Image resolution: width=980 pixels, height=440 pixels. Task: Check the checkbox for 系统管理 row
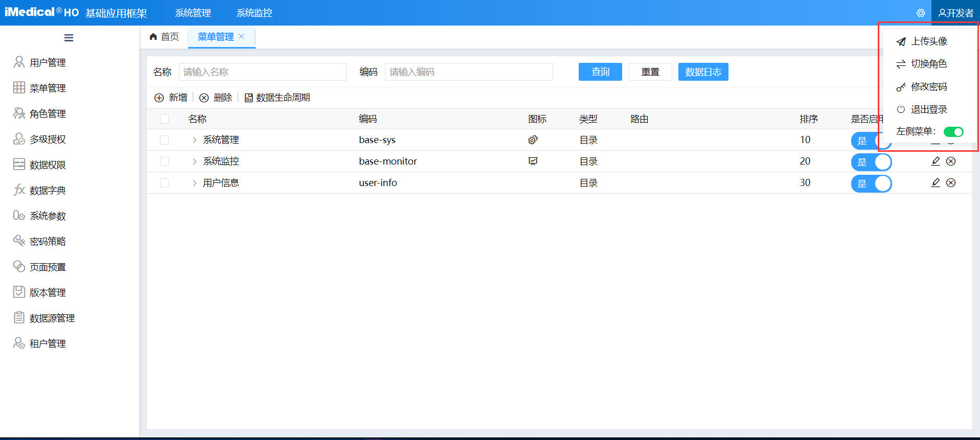pyautogui.click(x=164, y=140)
